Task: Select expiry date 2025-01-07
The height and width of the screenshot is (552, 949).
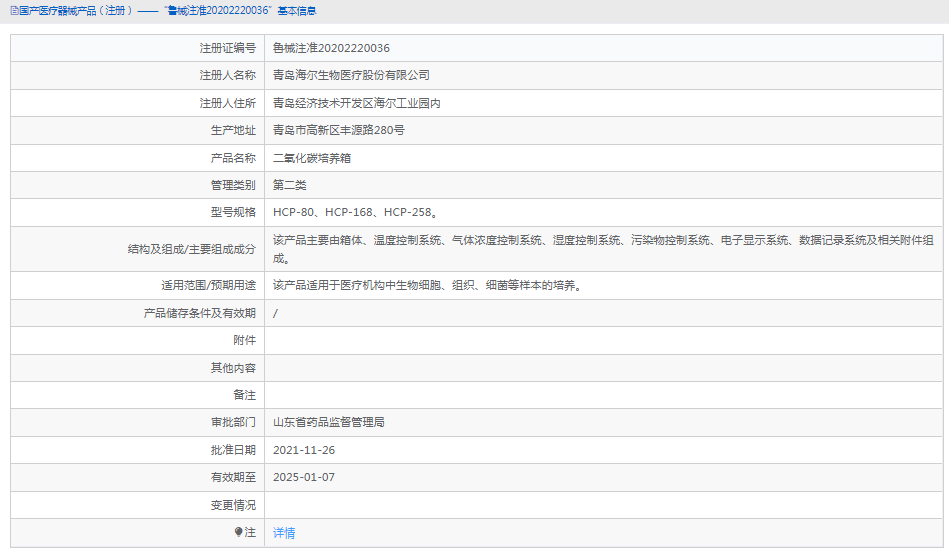Action: 304,478
